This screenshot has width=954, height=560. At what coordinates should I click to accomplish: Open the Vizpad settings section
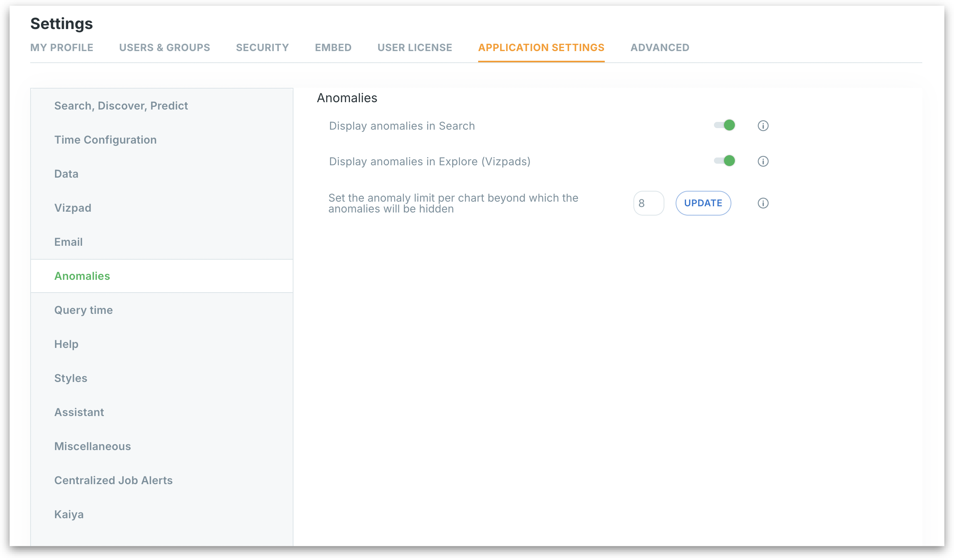pos(73,208)
